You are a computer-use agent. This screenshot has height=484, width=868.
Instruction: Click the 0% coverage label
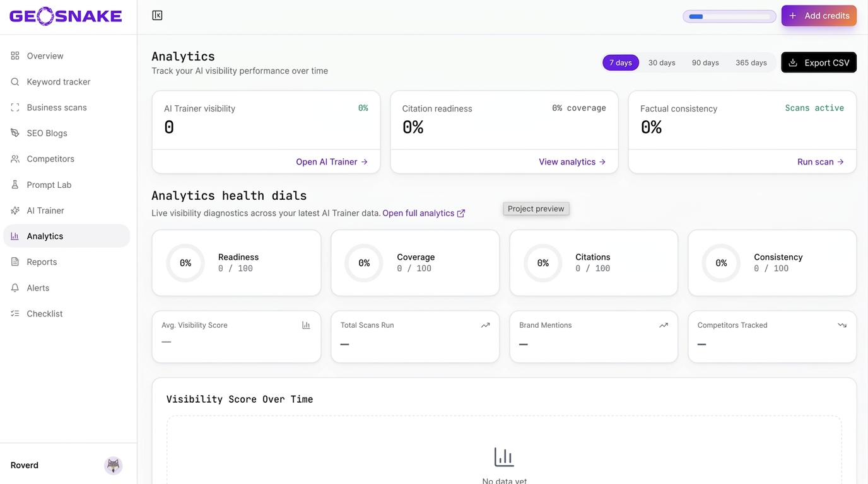pyautogui.click(x=579, y=108)
